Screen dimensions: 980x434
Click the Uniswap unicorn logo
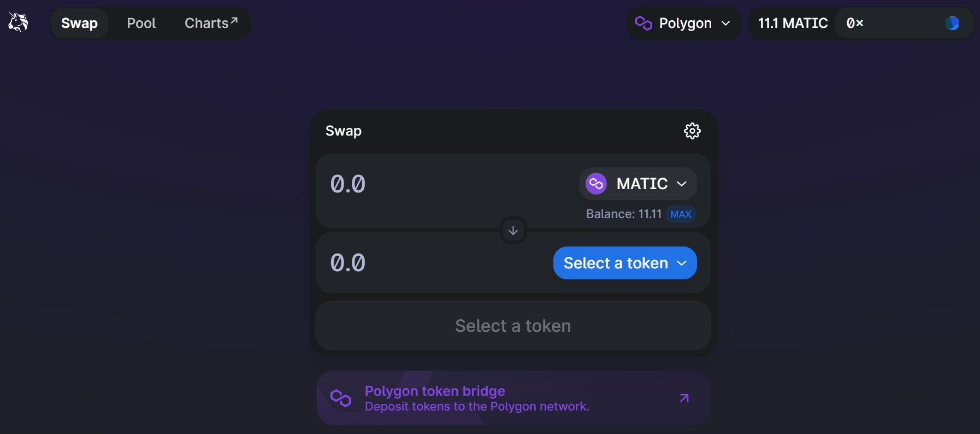click(18, 22)
